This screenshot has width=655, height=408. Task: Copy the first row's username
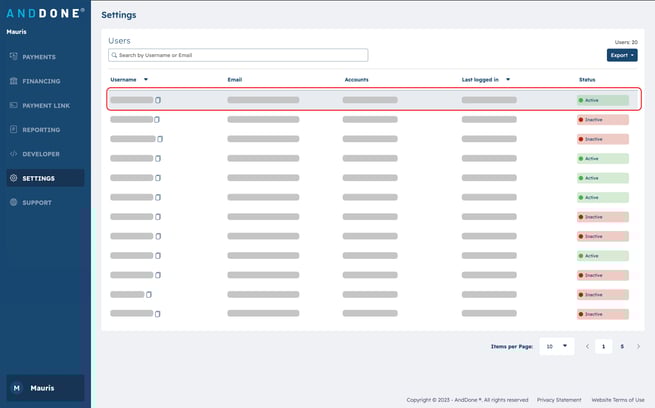click(158, 100)
